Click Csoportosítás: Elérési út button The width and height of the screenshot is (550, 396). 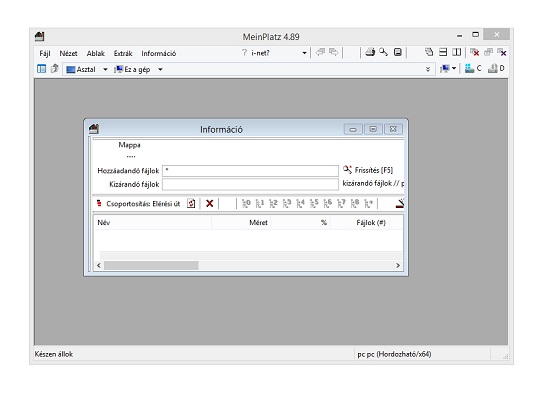(139, 204)
